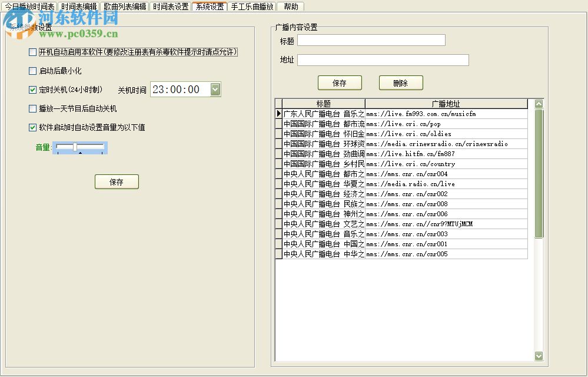This screenshot has width=588, height=377.
Task: Click address mms://mms.cnr.cn/cnr004
Action: pyautogui.click(x=407, y=174)
